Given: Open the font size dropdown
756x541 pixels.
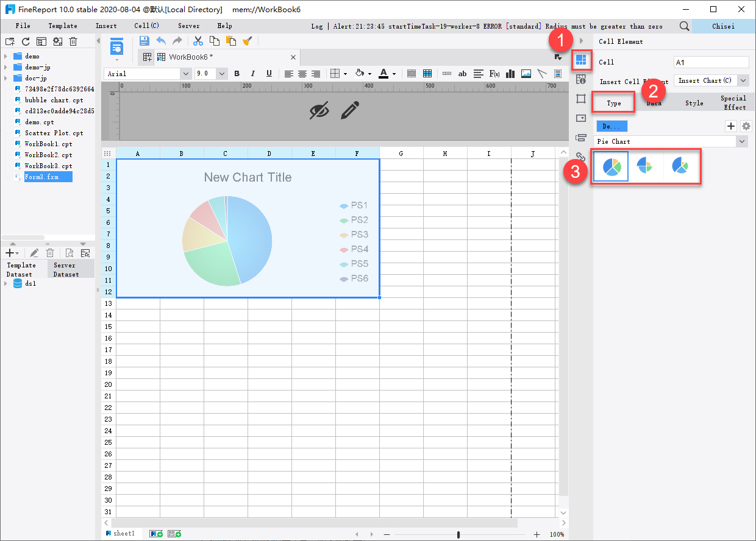Looking at the screenshot, I should pos(221,73).
